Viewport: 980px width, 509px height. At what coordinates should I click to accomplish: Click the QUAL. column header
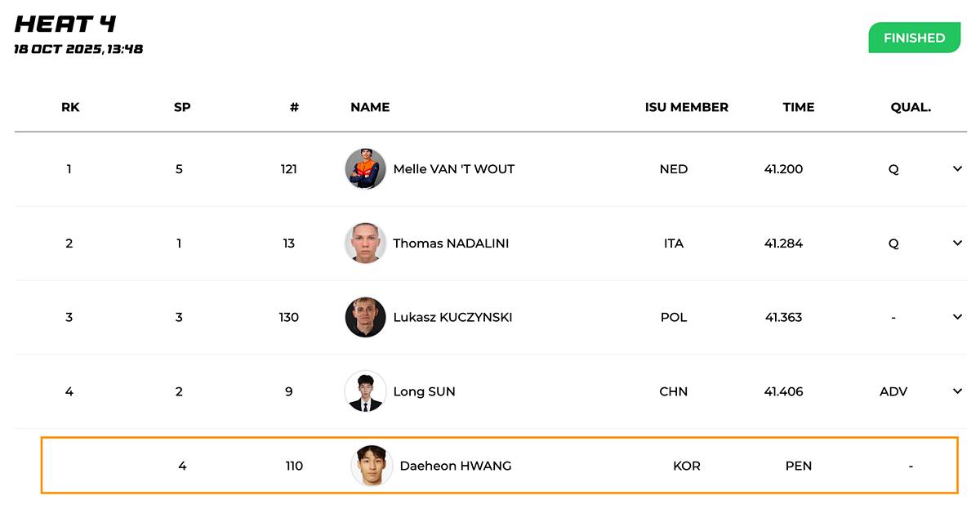click(911, 107)
